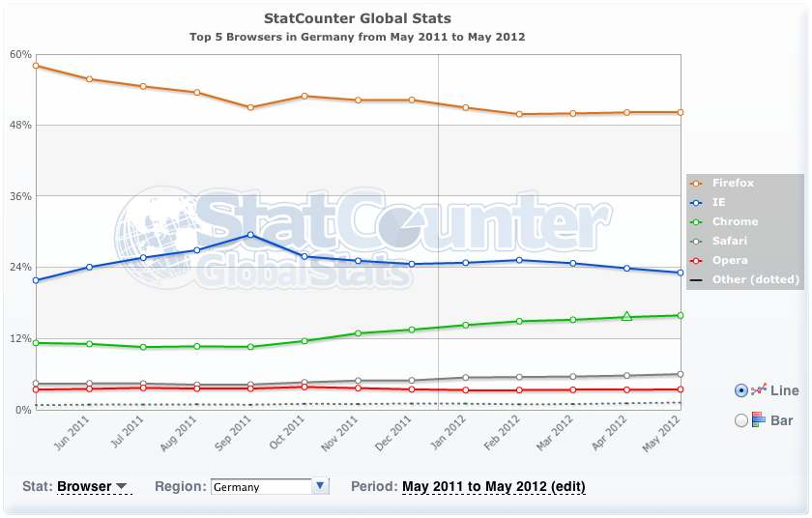The image size is (812, 518).
Task: Click the Chrome triangle marker at Apr 2012
Action: pos(626,316)
